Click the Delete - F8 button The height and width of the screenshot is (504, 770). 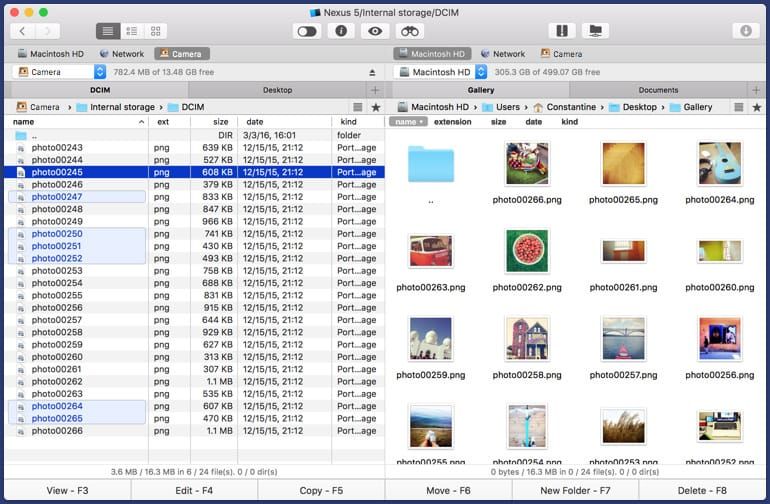click(704, 490)
